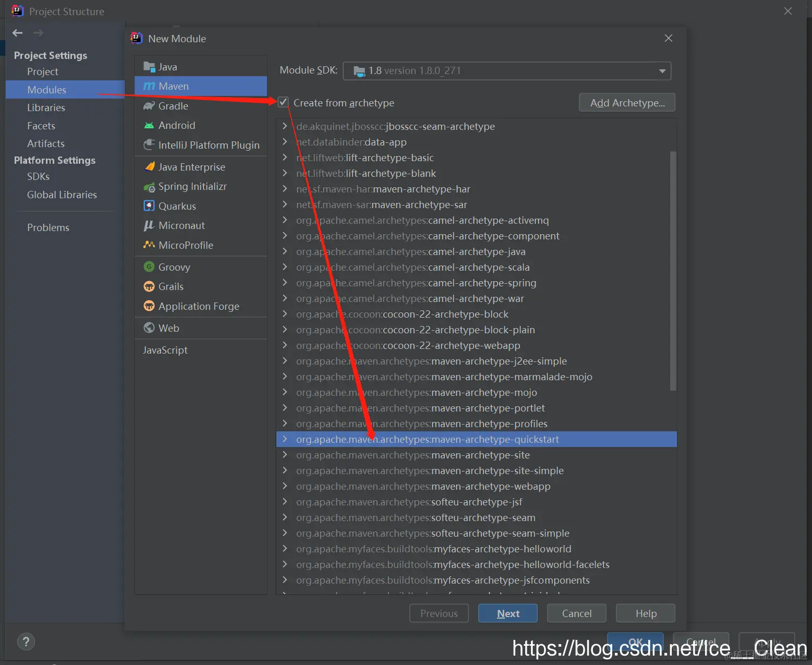This screenshot has height=665, width=812.
Task: Click the Next button
Action: 508,613
